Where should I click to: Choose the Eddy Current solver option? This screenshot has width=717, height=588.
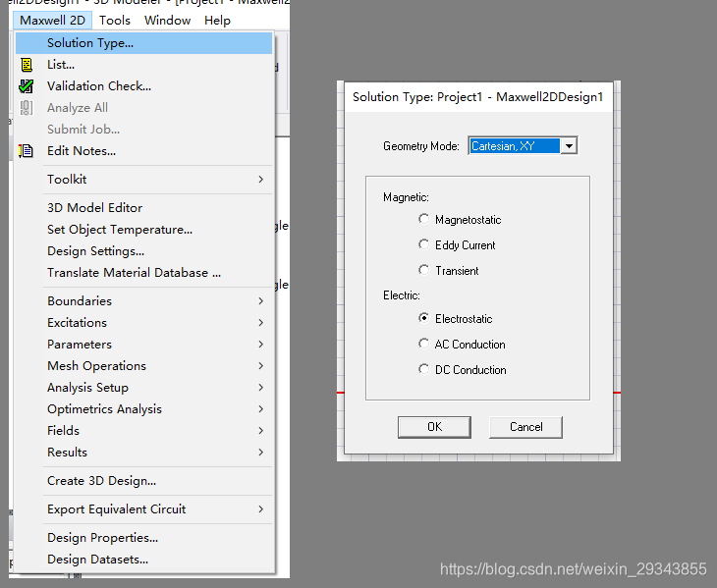coord(424,245)
